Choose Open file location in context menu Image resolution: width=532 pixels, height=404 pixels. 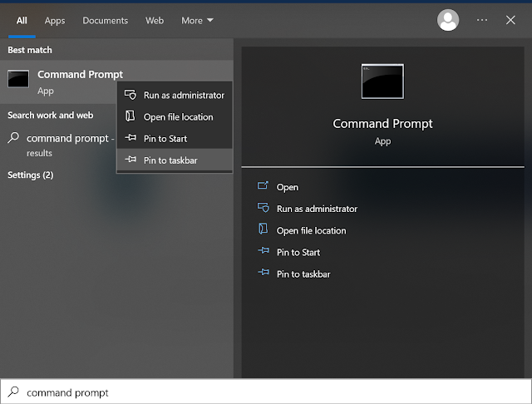pyautogui.click(x=175, y=116)
